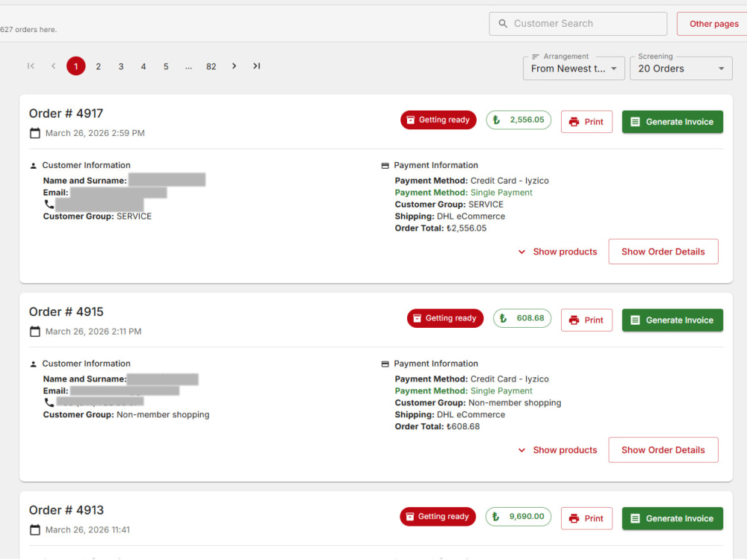Image resolution: width=747 pixels, height=560 pixels.
Task: Jump to the last page of orders
Action: [x=257, y=66]
